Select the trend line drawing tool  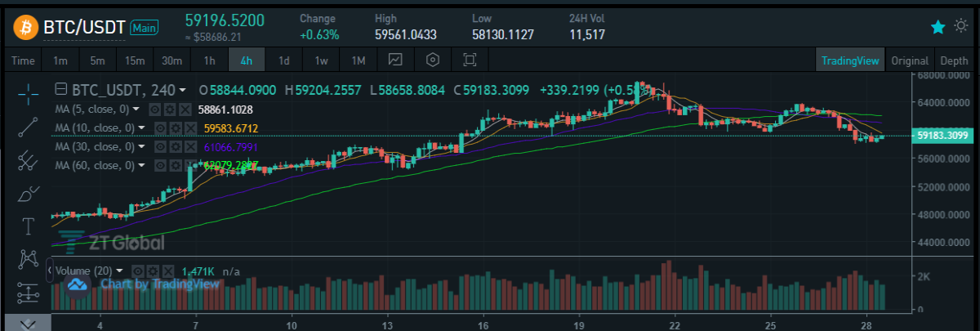coord(29,125)
